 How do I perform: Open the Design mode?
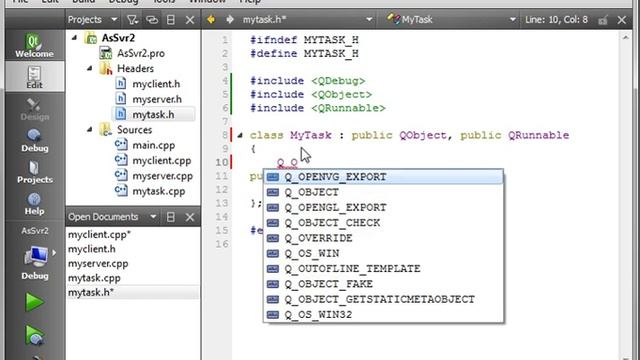34,109
